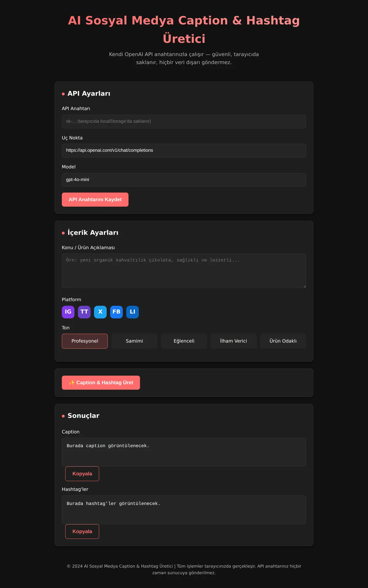Set tone to İlham Verici
The image size is (368, 588).
(x=233, y=341)
